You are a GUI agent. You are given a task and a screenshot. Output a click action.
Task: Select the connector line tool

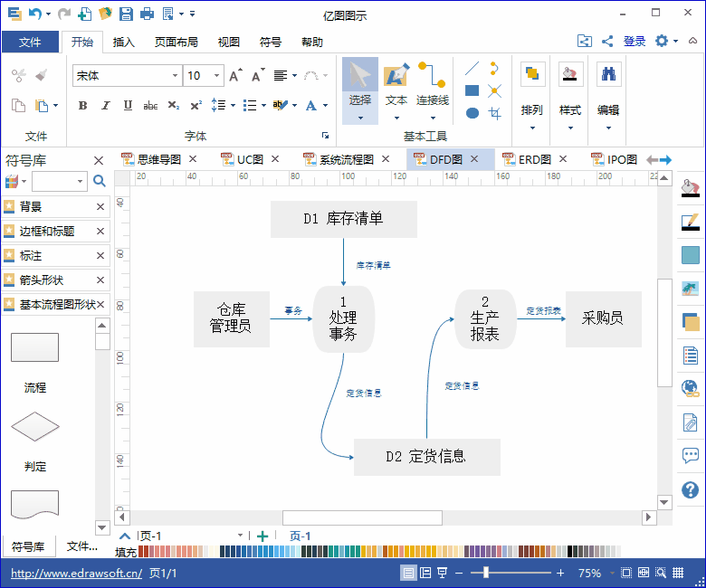coord(432,87)
